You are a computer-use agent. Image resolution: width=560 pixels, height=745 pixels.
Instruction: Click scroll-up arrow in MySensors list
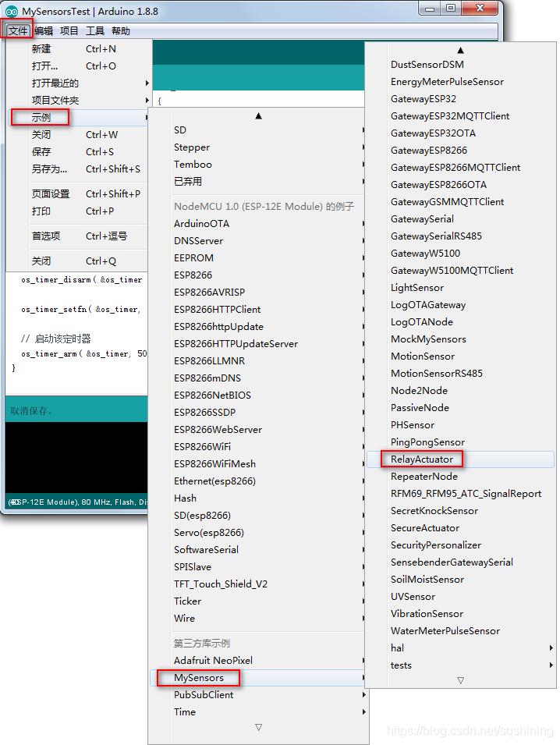pos(460,50)
